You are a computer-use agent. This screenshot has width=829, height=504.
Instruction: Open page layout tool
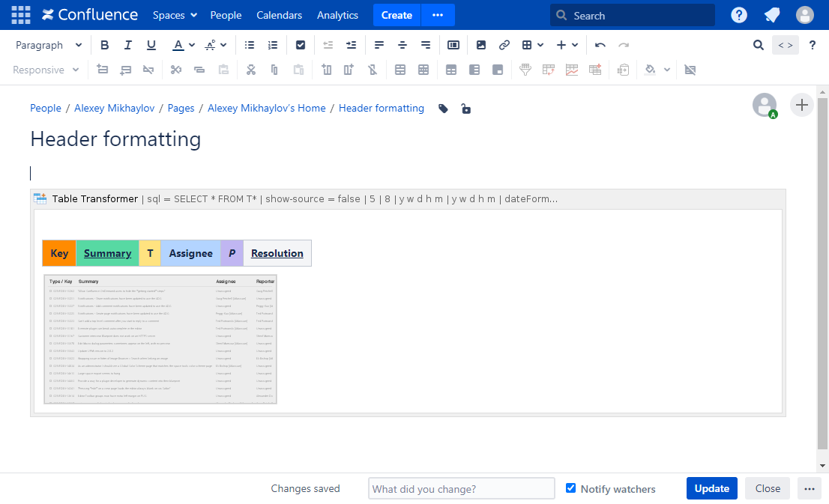click(x=453, y=46)
